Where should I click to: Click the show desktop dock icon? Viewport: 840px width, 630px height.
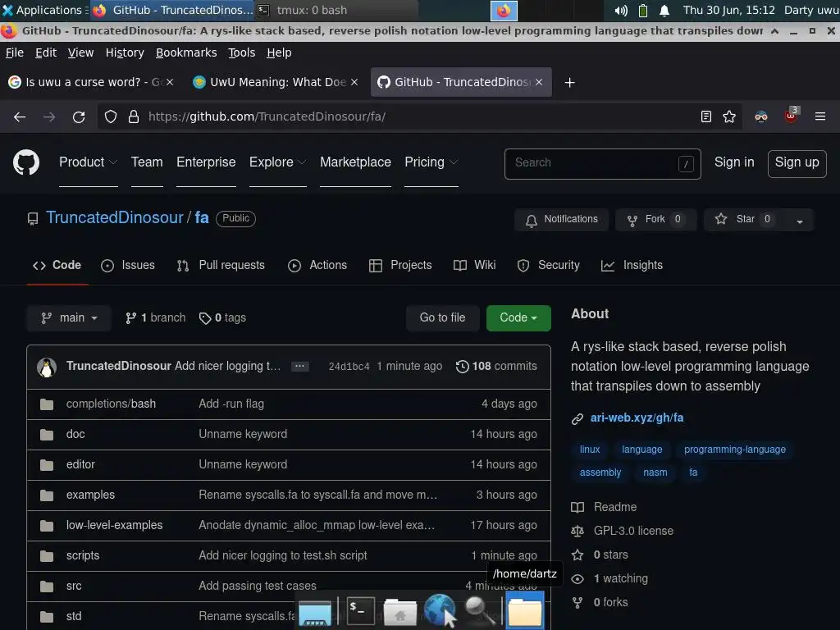click(315, 614)
